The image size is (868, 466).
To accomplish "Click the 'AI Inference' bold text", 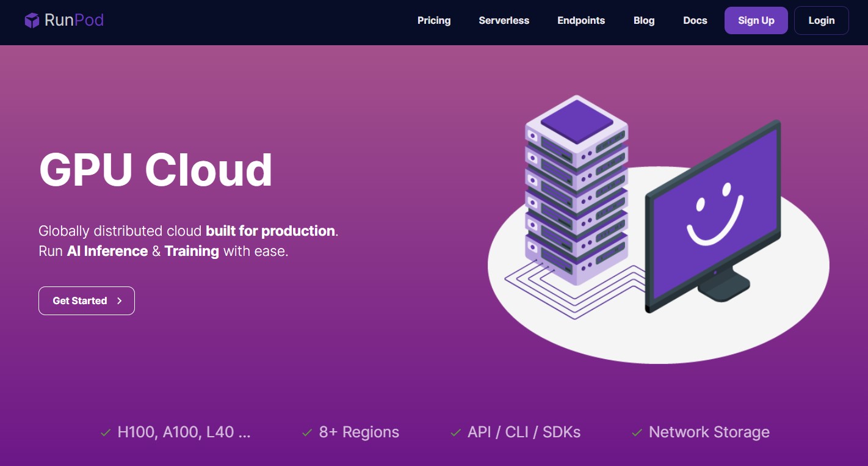I will tap(107, 251).
